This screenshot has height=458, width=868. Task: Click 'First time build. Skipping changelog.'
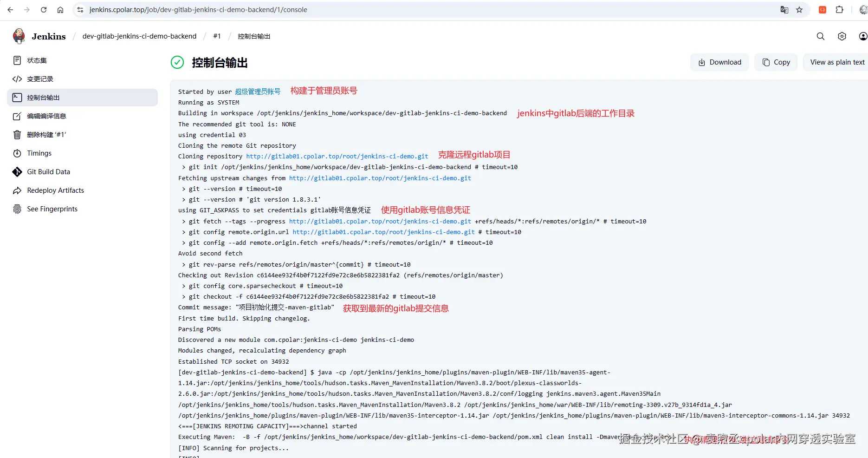point(244,319)
